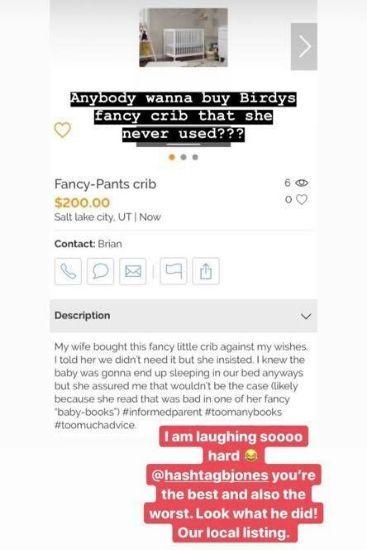Send email using the envelope icon
The image size is (367, 550).
[133, 271]
